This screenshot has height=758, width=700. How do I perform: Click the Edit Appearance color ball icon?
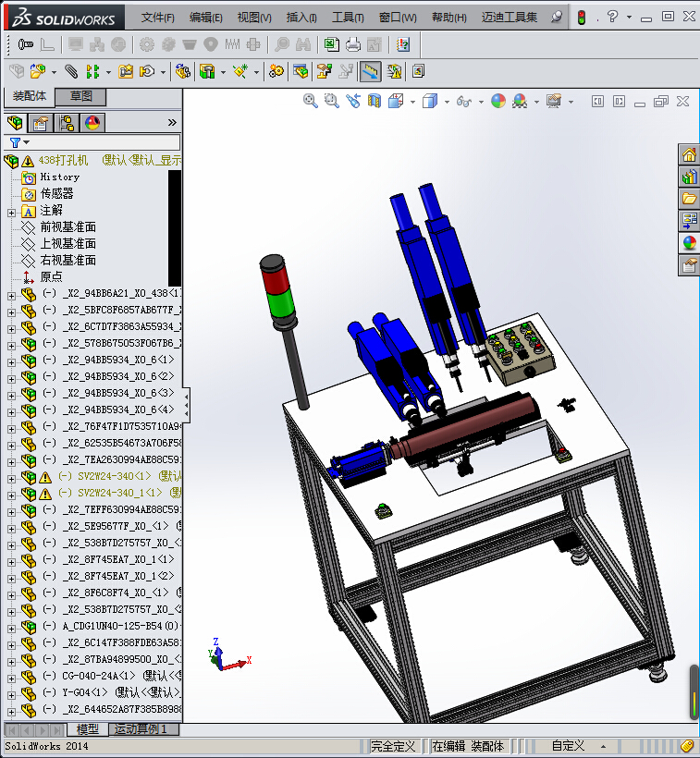498,101
